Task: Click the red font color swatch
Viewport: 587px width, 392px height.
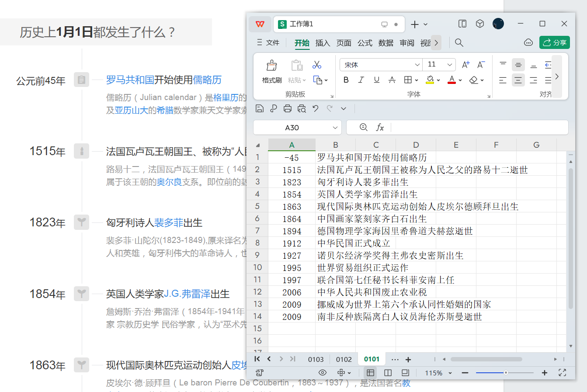Action: 452,80
